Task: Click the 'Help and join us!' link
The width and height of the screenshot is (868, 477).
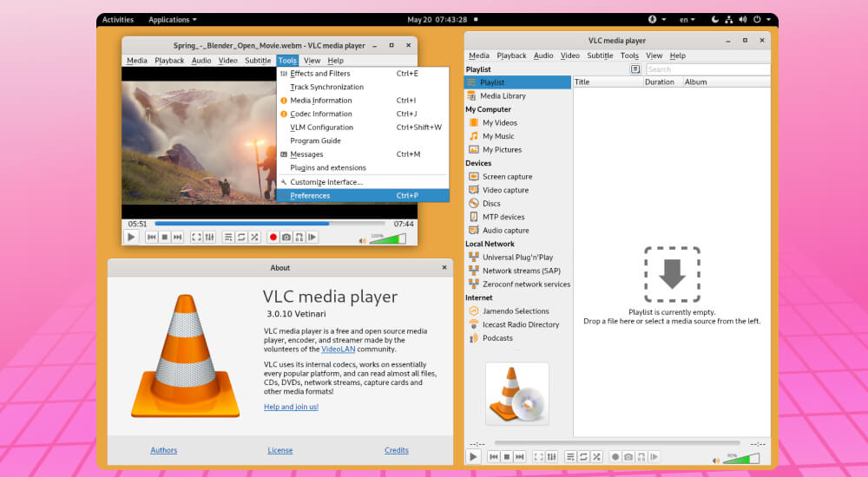Action: tap(291, 407)
